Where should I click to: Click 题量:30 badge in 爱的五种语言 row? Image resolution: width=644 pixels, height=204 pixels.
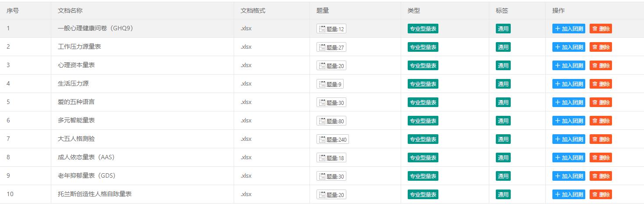331,103
